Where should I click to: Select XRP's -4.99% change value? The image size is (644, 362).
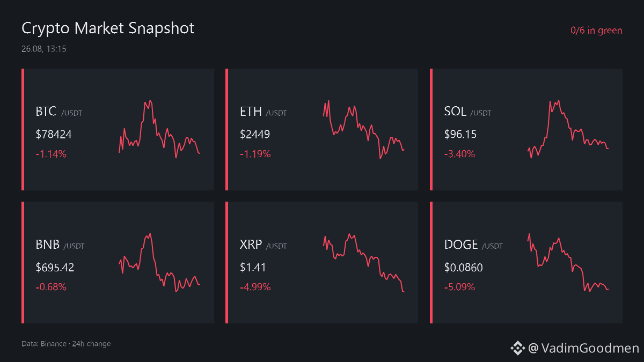[255, 287]
